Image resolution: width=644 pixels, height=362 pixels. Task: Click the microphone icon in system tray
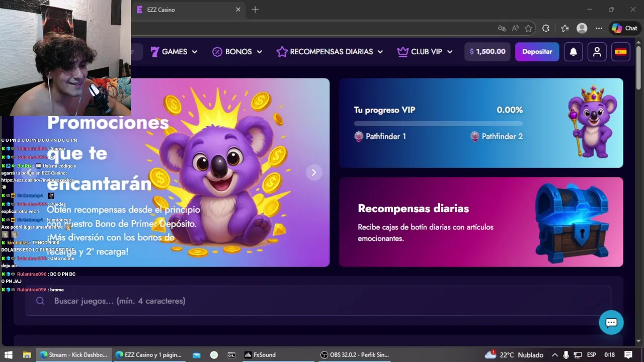point(567,354)
